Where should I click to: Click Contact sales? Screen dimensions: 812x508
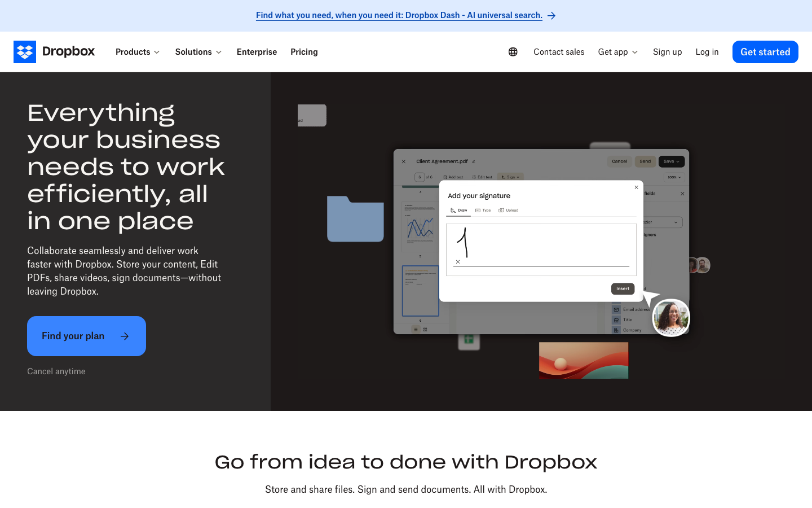tap(559, 52)
